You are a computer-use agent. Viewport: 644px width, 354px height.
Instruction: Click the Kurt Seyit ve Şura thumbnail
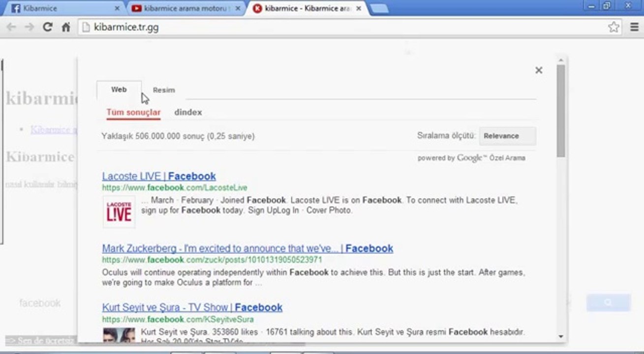pyautogui.click(x=119, y=335)
